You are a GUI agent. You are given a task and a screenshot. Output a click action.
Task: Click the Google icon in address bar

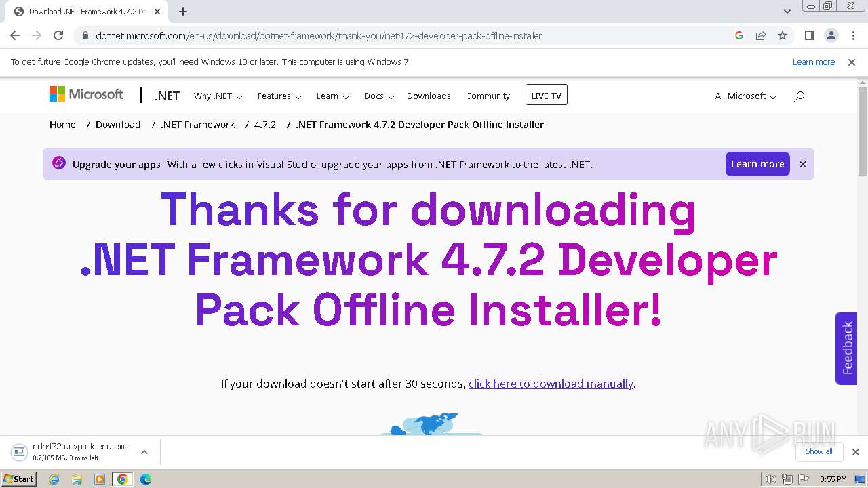(x=739, y=35)
